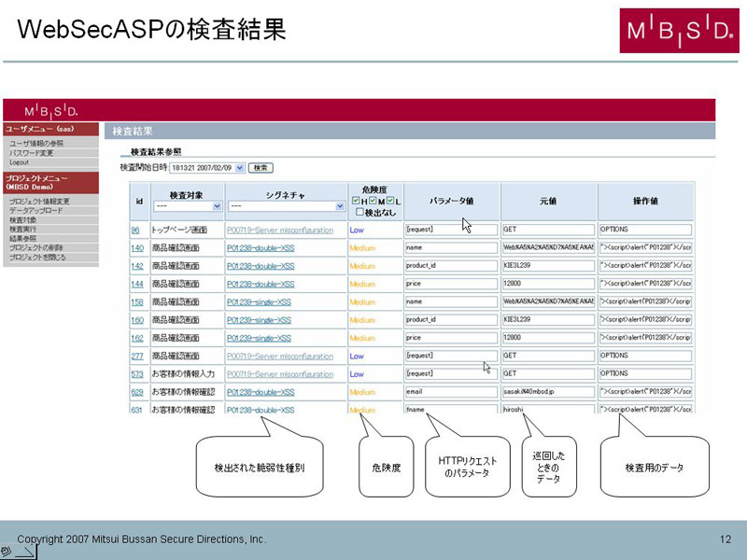Viewport: 747px width, 560px height.
Task: Click the id column header
Action: tap(139, 202)
